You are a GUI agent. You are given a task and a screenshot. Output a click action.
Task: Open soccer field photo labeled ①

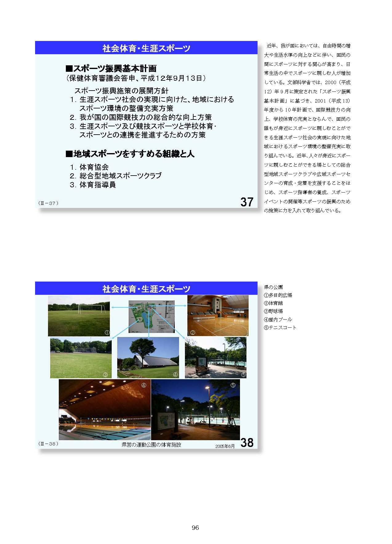click(x=79, y=316)
